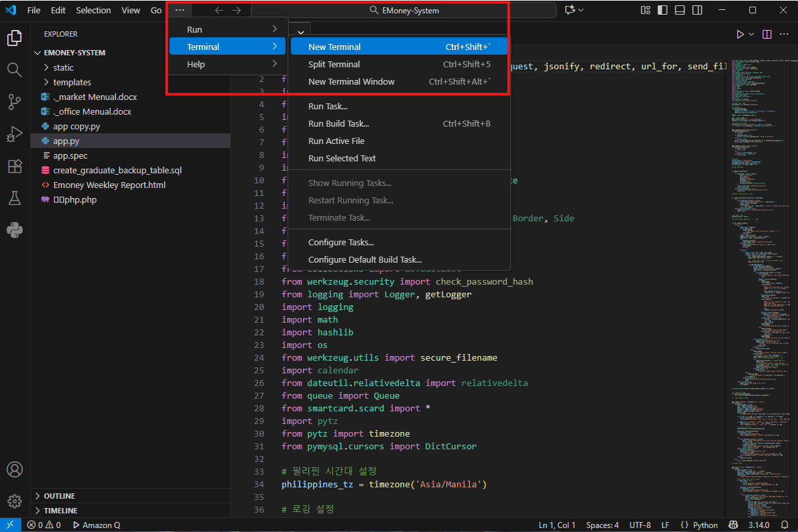This screenshot has width=798, height=532.
Task: Open create_graduate_backup_table.sql file
Action: [117, 170]
